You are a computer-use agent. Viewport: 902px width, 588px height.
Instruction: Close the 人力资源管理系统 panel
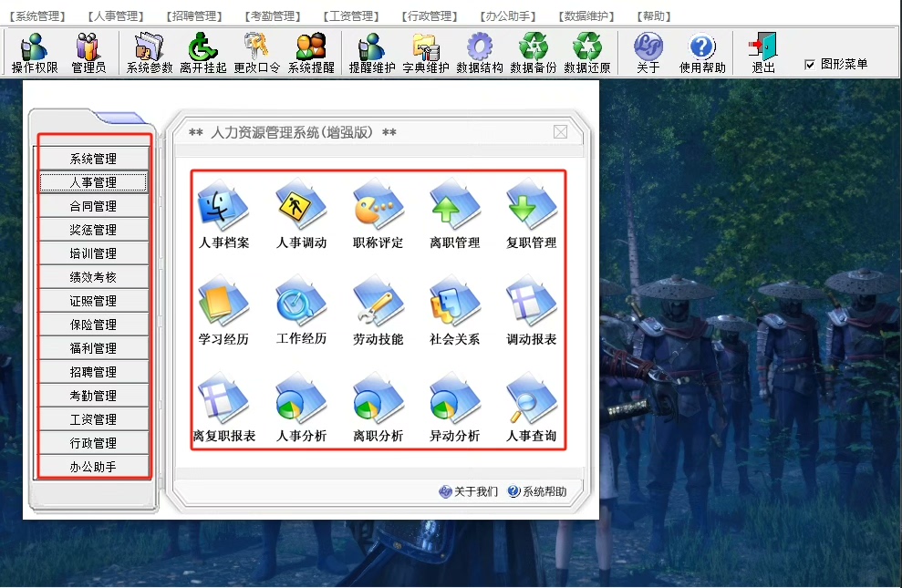point(560,132)
